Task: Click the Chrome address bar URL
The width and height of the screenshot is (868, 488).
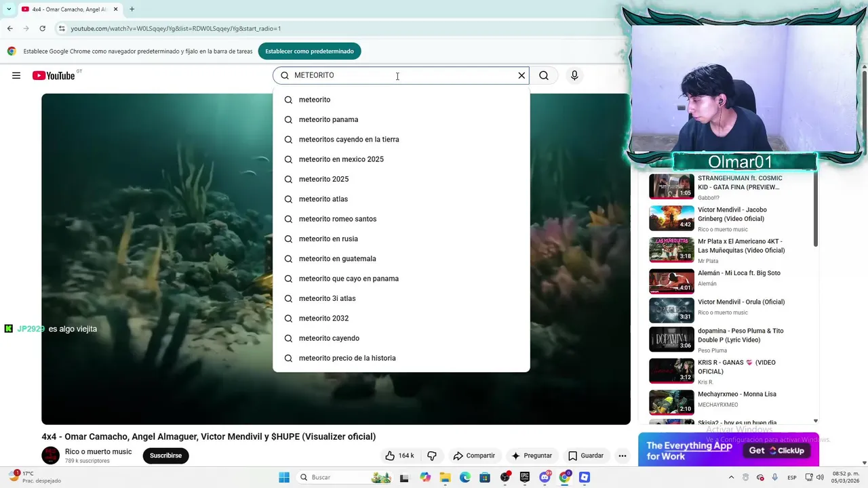Action: point(176,28)
